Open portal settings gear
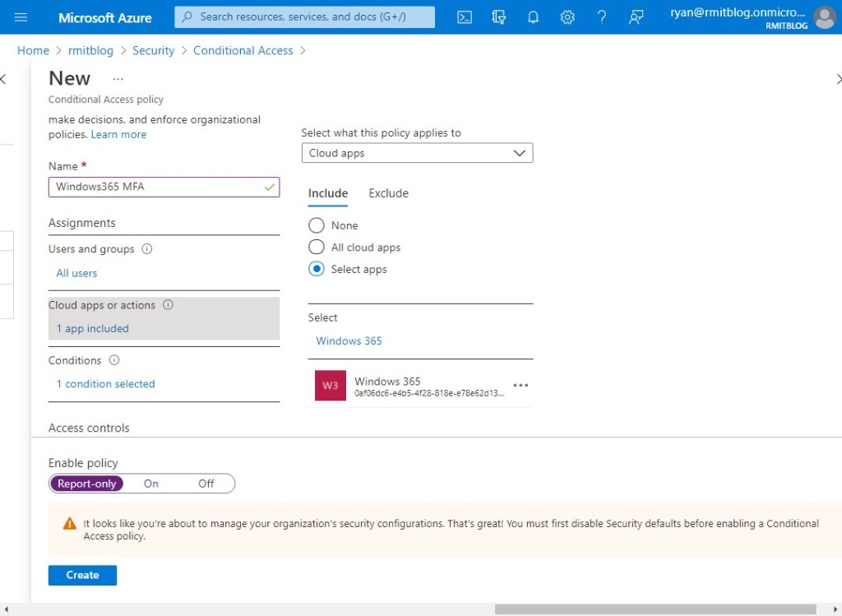The image size is (842, 616). pos(567,17)
